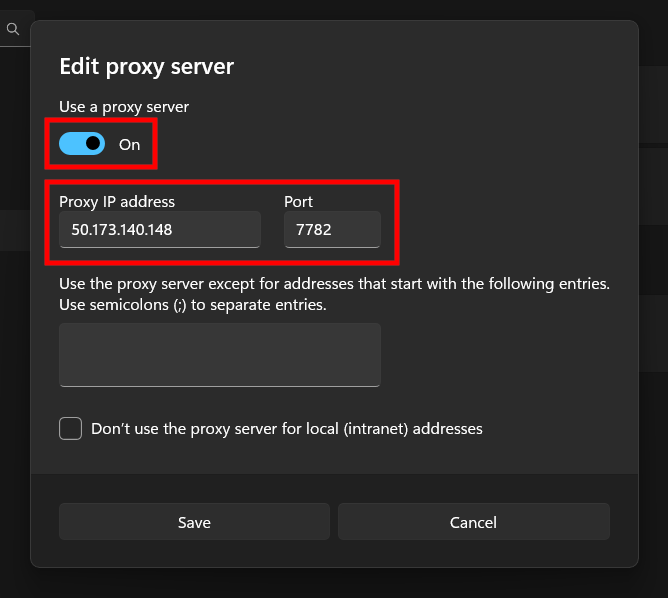Click into the Port field showing 7782

pyautogui.click(x=332, y=230)
